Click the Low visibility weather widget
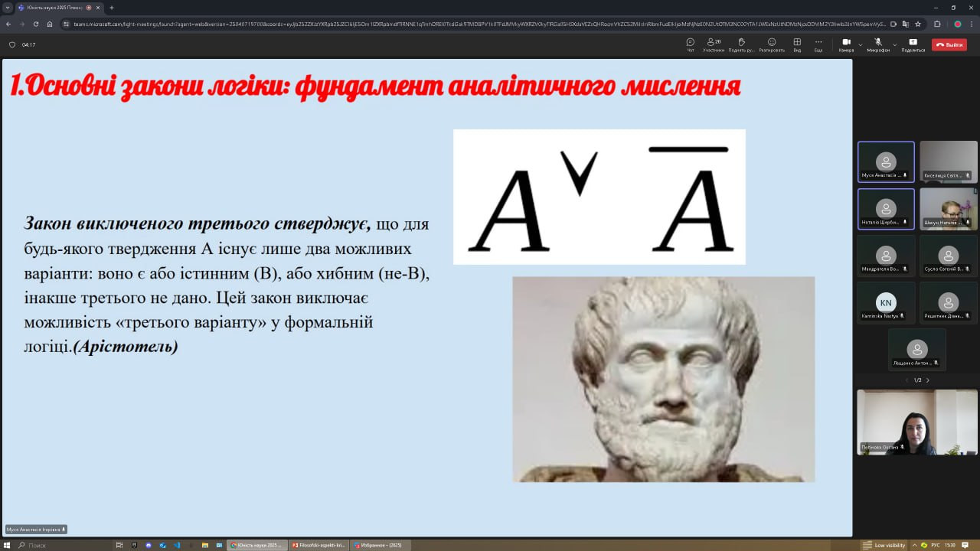Screen dimensions: 980x551 click(884, 545)
